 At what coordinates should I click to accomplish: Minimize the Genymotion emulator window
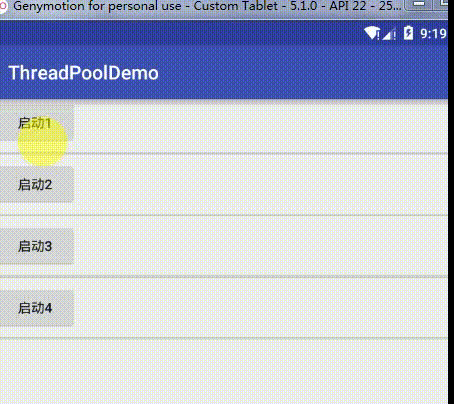pos(419,4)
